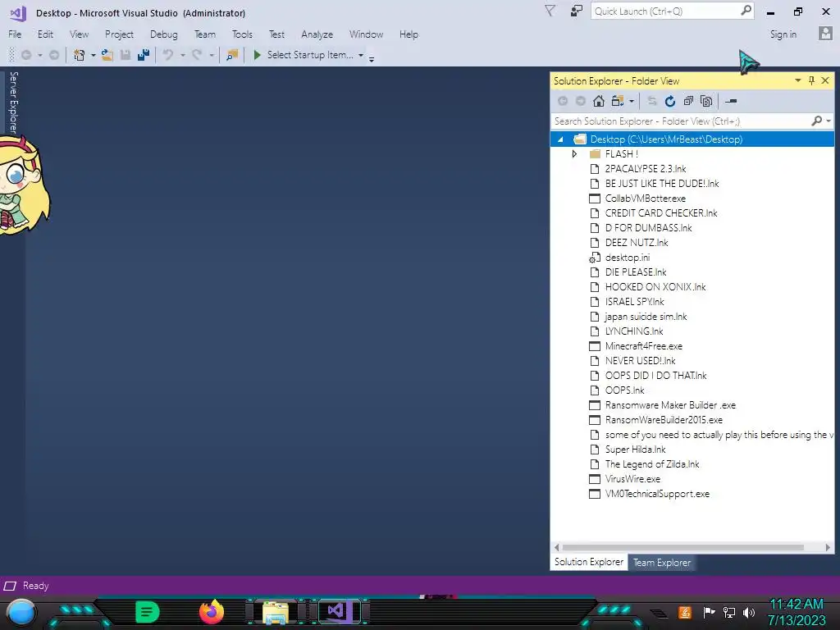Switch to the Team Explorer tab

(662, 563)
